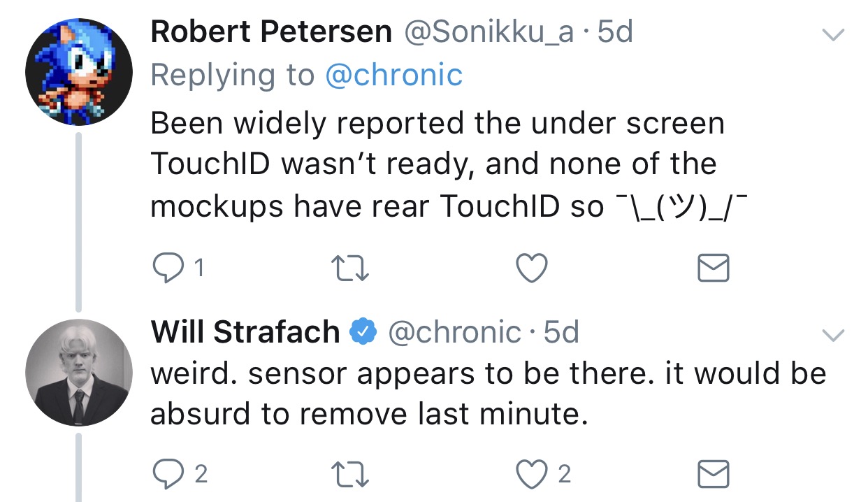The height and width of the screenshot is (502, 868).
Task: Open tweet text about under screen TouchID
Action: pos(439,165)
